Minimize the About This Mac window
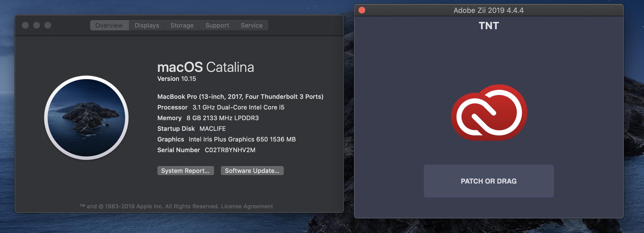The image size is (644, 233). [37, 25]
